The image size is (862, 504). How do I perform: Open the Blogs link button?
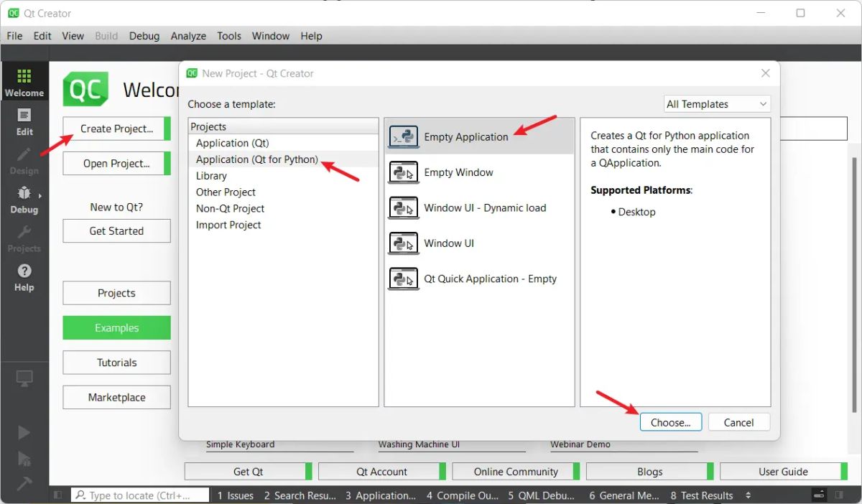pyautogui.click(x=649, y=472)
